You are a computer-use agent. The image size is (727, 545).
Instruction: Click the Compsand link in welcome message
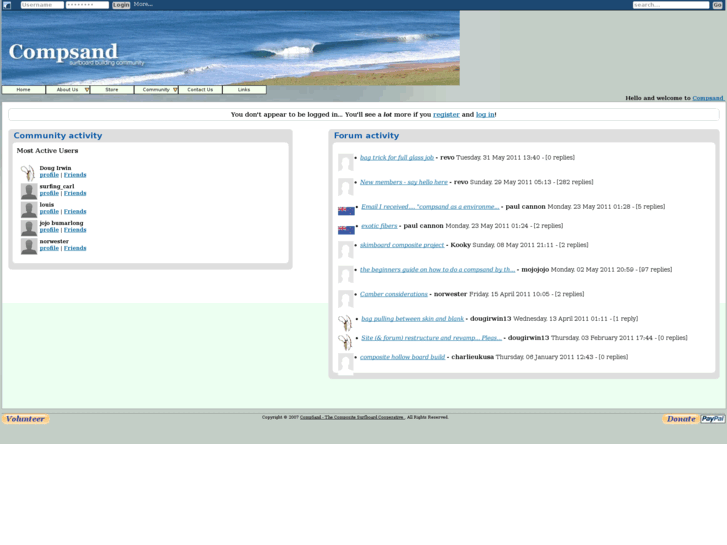click(708, 98)
